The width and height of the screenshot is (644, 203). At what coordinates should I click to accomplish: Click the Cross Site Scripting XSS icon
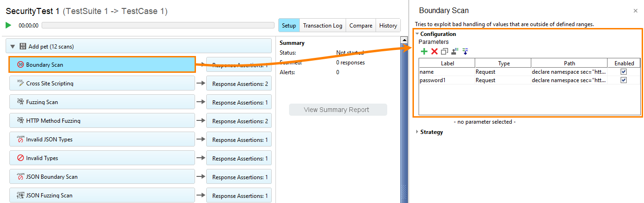[20, 83]
